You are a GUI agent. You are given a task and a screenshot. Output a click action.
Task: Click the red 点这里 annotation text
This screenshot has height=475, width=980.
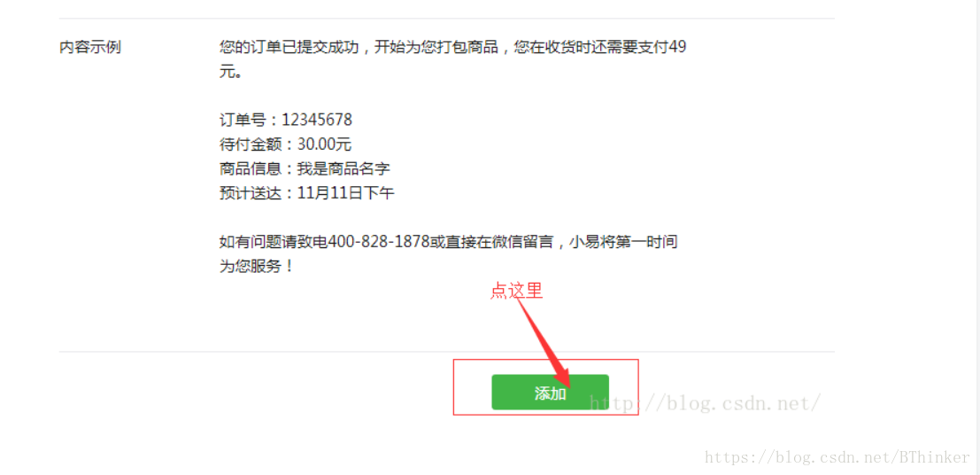[516, 291]
